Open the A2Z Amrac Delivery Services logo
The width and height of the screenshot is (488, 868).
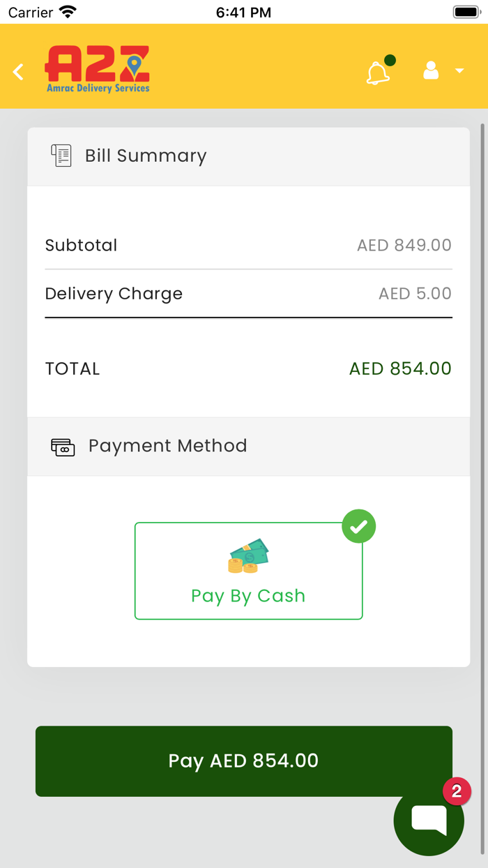tap(98, 69)
